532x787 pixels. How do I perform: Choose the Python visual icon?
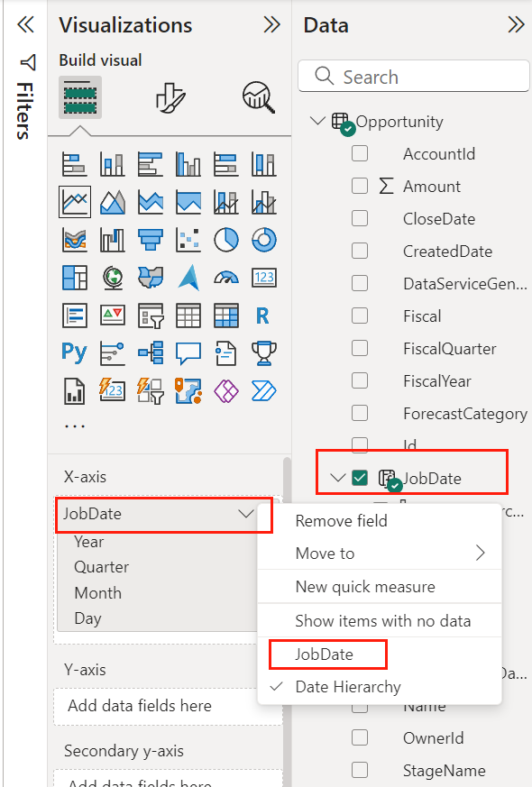73,350
